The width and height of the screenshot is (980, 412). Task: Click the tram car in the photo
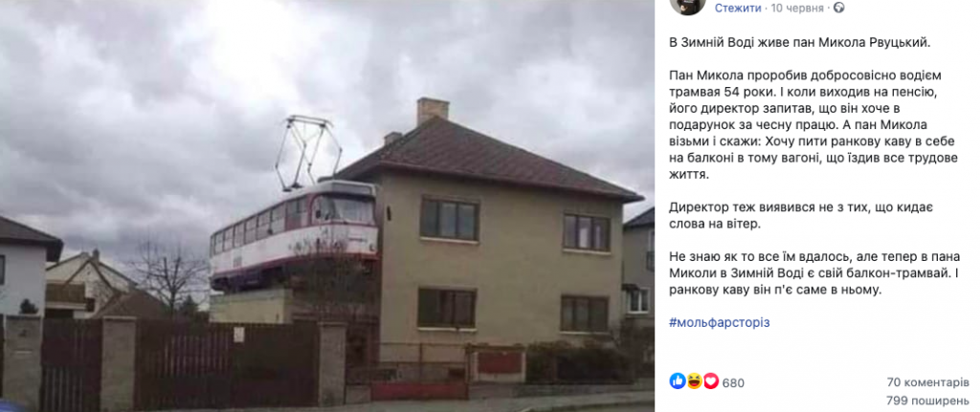point(294,234)
